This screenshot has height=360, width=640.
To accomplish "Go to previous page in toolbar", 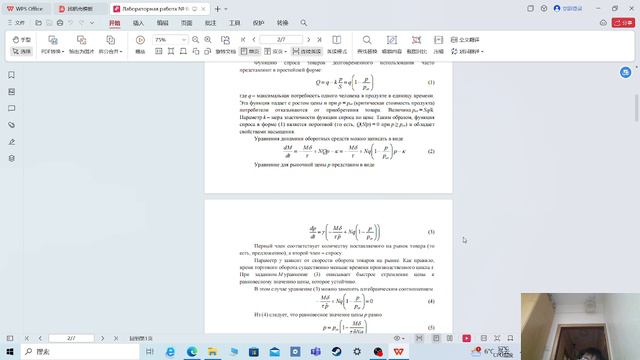I will click(x=254, y=40).
